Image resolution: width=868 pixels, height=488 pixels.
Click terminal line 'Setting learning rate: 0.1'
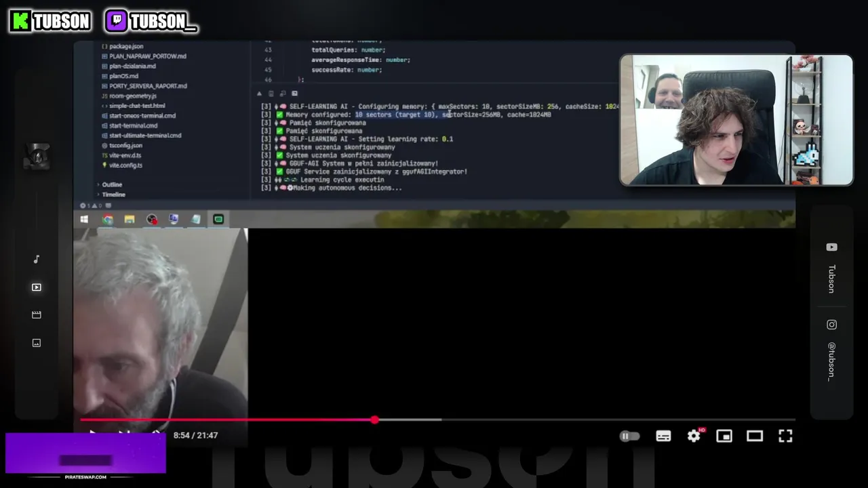(x=357, y=139)
